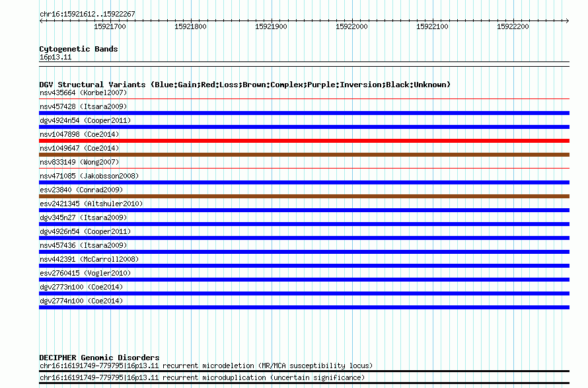Select the dgv345n27 (Itsara2009) label
The height and width of the screenshot is (388, 588).
pyautogui.click(x=83, y=217)
